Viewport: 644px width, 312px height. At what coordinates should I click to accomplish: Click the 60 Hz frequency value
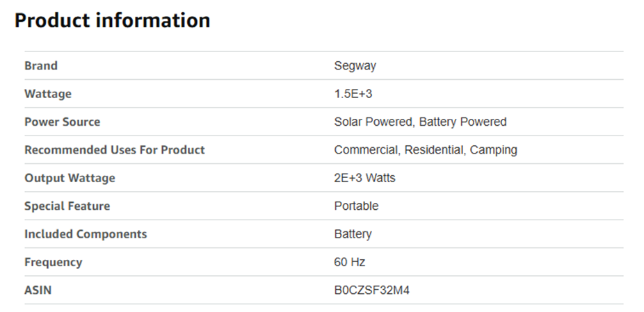click(x=350, y=262)
